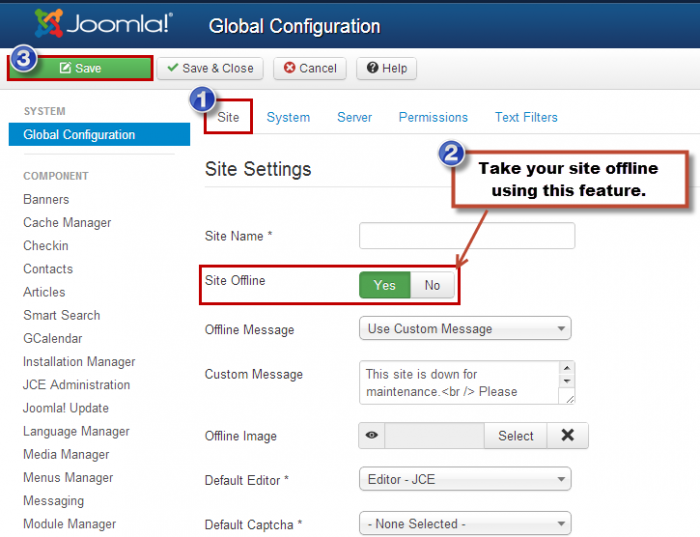Open Module Manager link
Viewport: 700px width, 537px height.
coord(69,524)
